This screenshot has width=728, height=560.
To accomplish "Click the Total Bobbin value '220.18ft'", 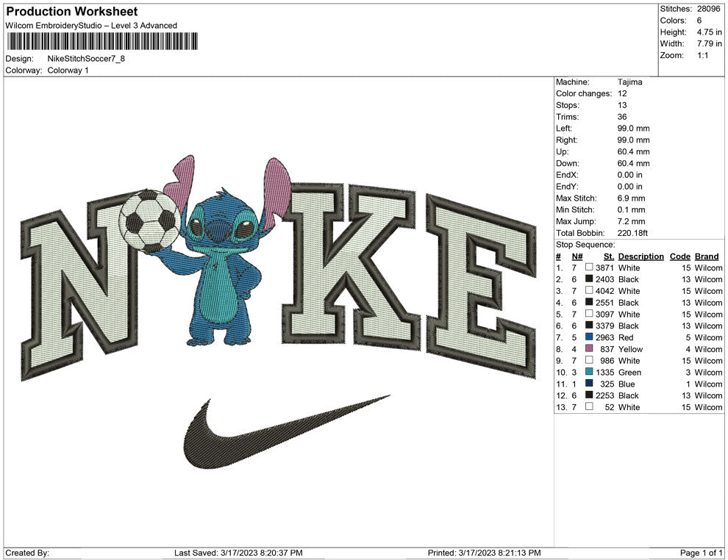I will [632, 233].
